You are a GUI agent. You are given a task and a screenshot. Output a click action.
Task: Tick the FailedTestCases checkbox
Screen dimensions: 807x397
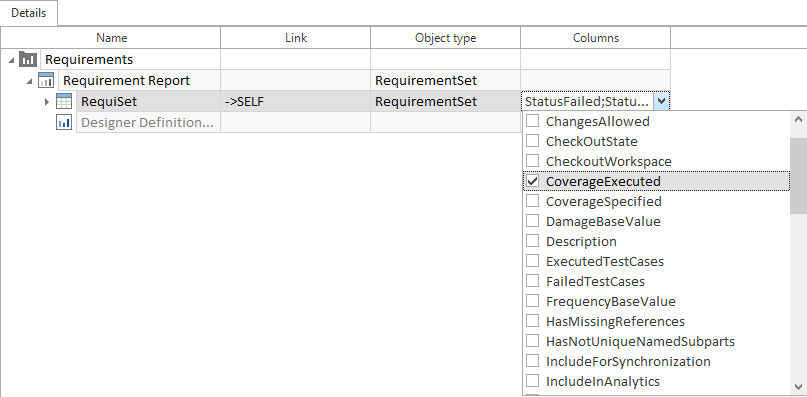point(533,281)
